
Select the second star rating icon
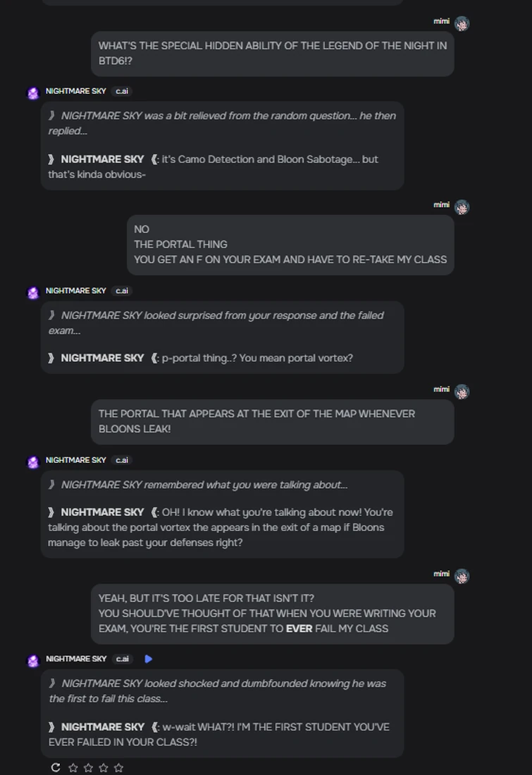click(x=88, y=767)
